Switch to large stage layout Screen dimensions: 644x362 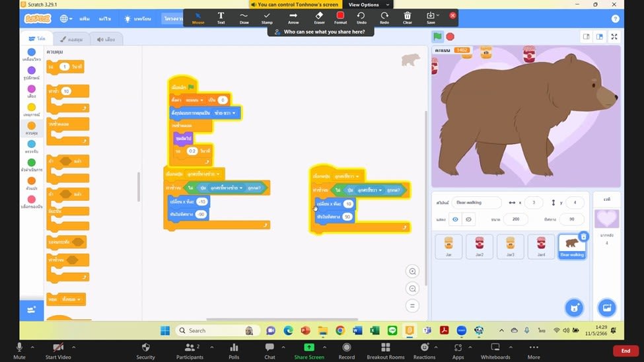coord(600,36)
